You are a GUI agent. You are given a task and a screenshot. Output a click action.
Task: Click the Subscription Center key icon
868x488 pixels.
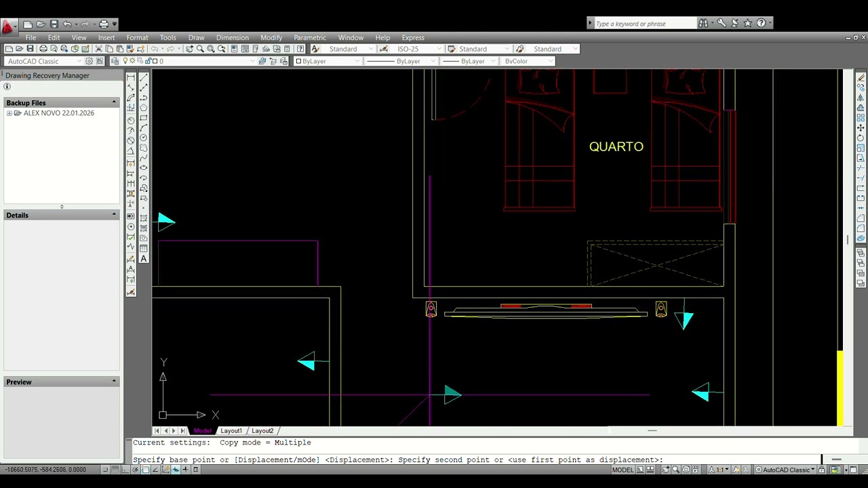point(722,23)
